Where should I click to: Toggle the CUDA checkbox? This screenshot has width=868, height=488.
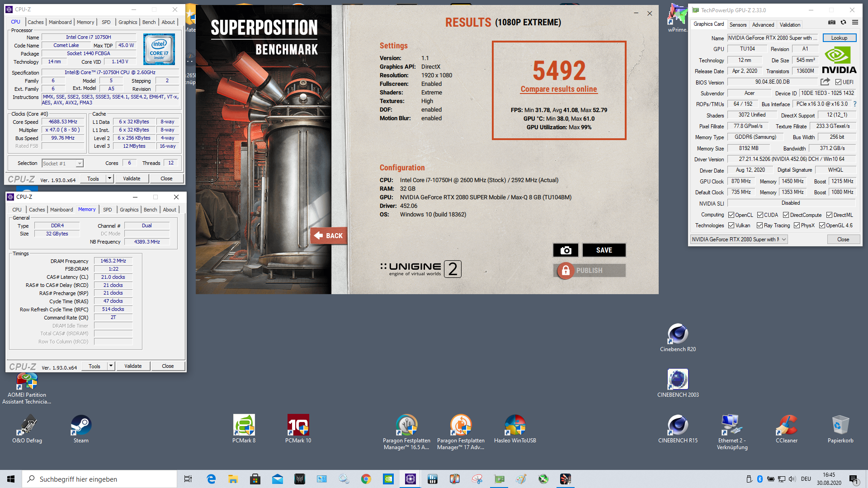coord(760,215)
